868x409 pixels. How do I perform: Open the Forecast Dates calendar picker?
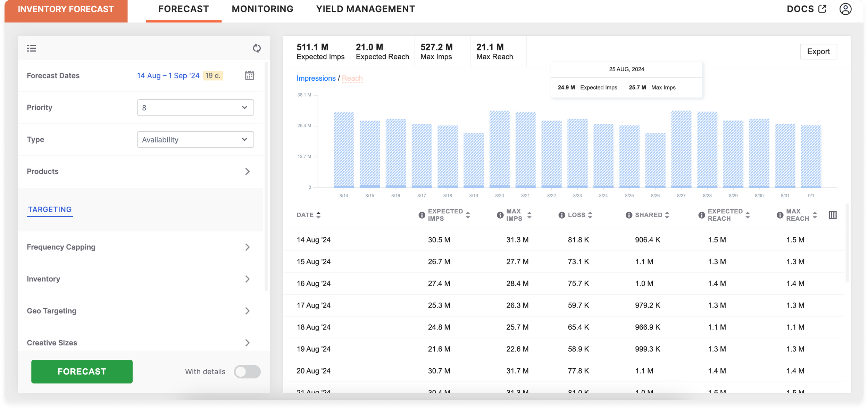(249, 75)
